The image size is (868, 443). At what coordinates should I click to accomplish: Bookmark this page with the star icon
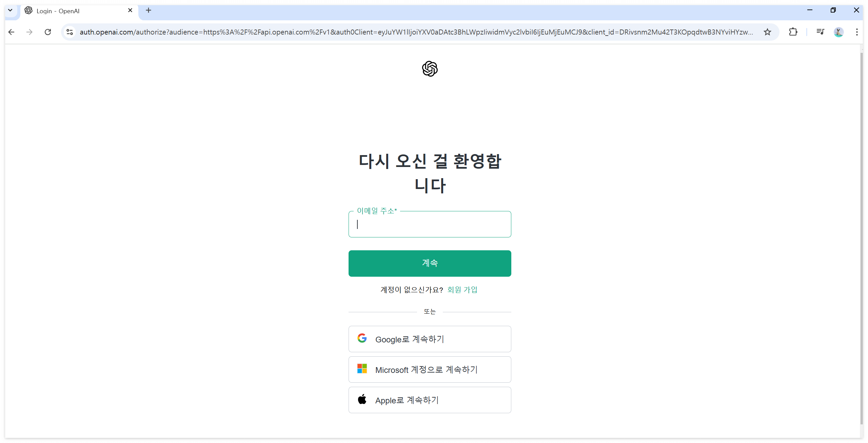click(x=767, y=32)
